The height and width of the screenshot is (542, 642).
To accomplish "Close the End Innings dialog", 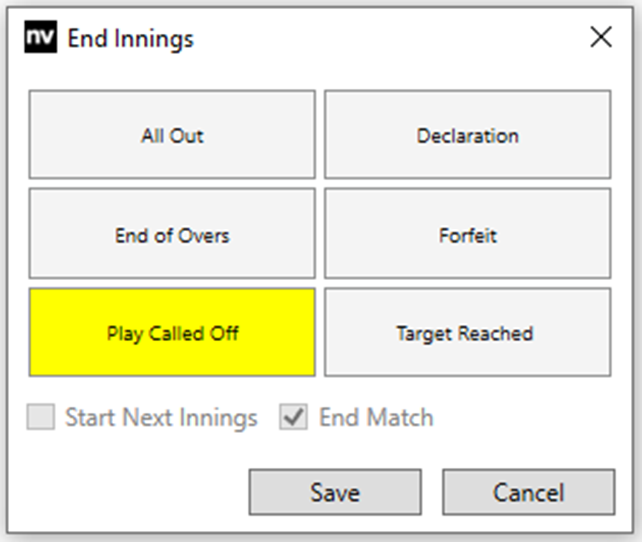I will pyautogui.click(x=600, y=38).
